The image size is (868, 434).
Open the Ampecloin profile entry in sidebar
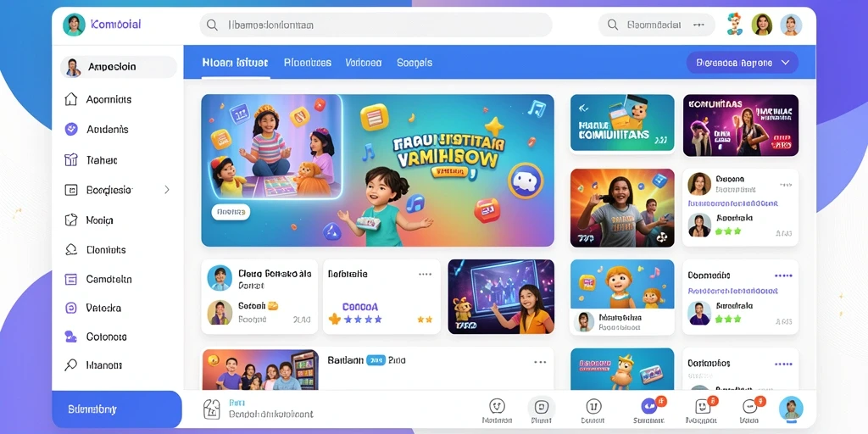tap(119, 67)
